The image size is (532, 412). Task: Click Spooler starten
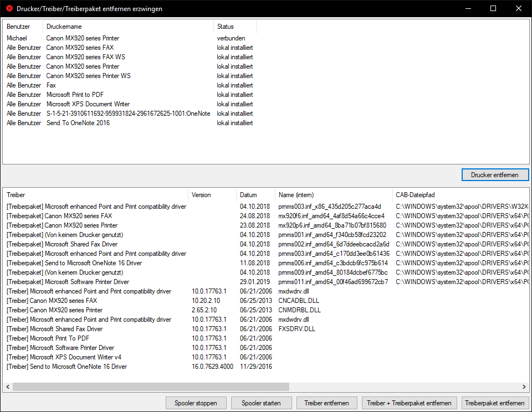point(261,403)
